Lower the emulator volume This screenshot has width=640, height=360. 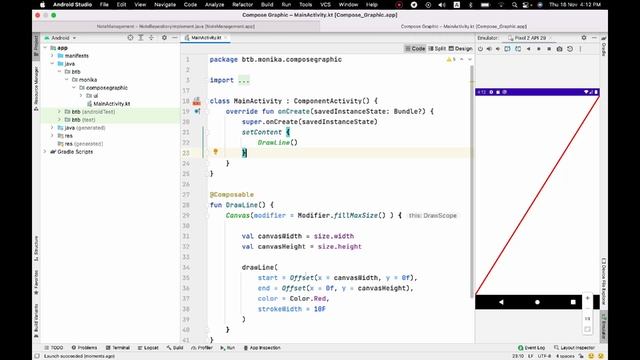coord(498,49)
